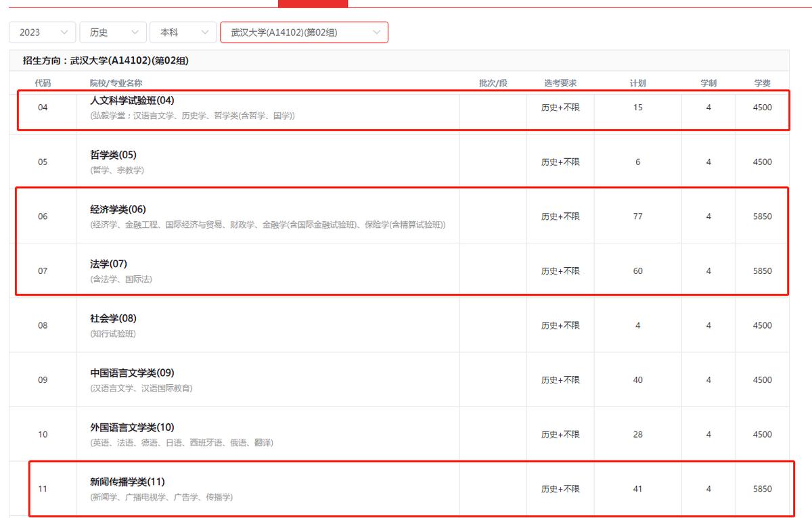The width and height of the screenshot is (812, 518).
Task: Expand the 历史 subject dropdown
Action: coord(112,32)
